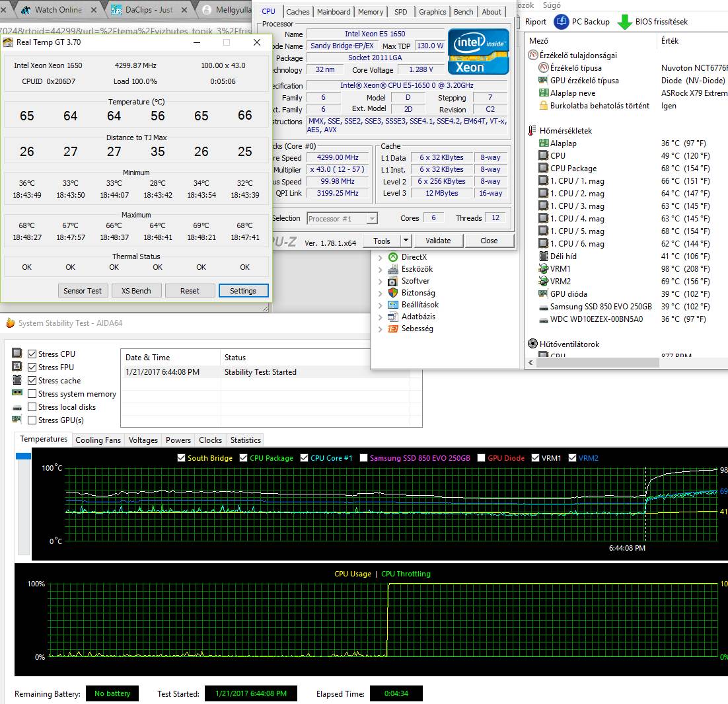Click the Sebesség tree icon

point(393,329)
